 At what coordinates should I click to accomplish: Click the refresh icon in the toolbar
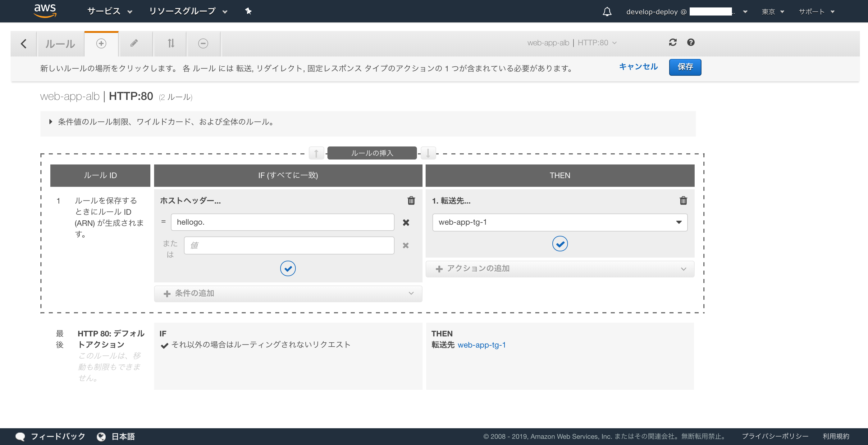(673, 43)
